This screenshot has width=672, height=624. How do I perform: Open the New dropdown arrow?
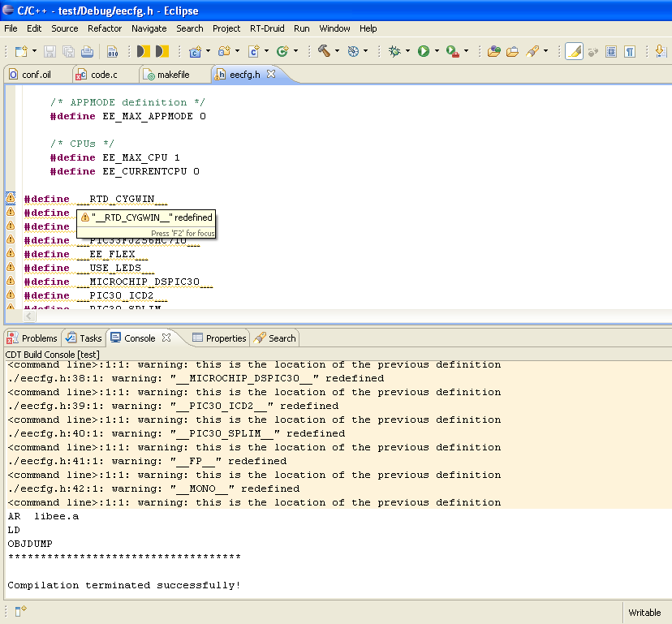(x=35, y=51)
